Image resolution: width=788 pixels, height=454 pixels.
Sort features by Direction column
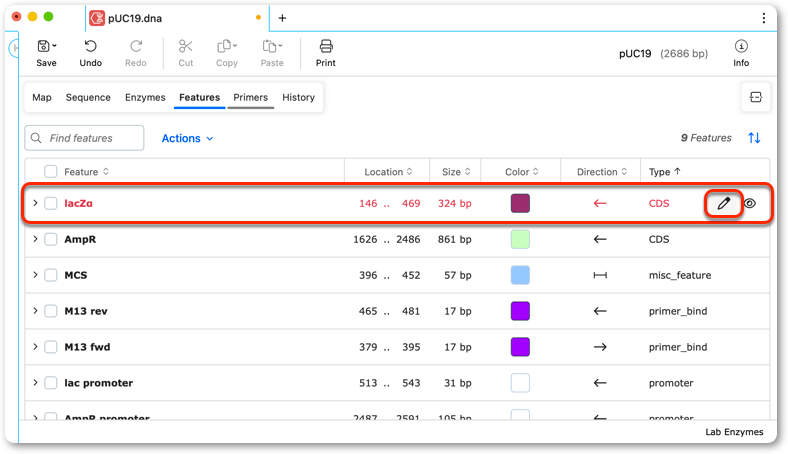click(x=602, y=172)
